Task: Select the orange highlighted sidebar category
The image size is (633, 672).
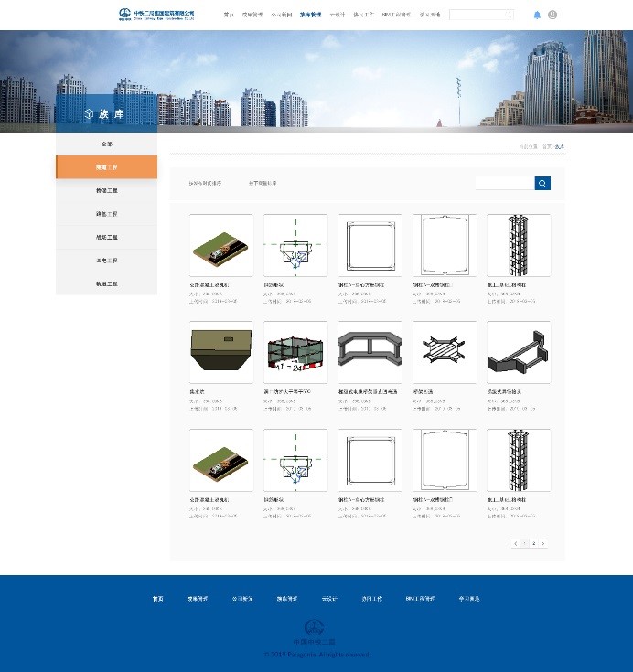Action: pos(106,167)
